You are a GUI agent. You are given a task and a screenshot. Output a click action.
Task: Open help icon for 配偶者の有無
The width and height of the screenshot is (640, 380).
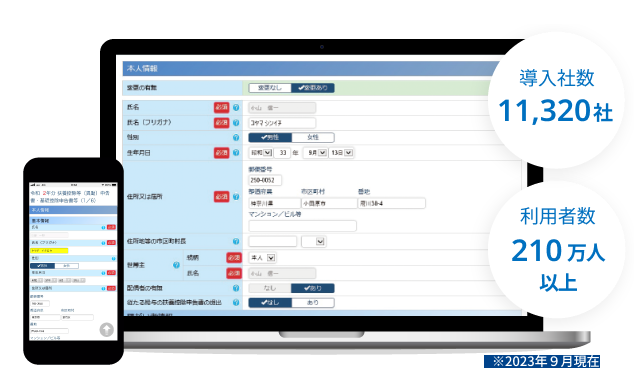[236, 288]
